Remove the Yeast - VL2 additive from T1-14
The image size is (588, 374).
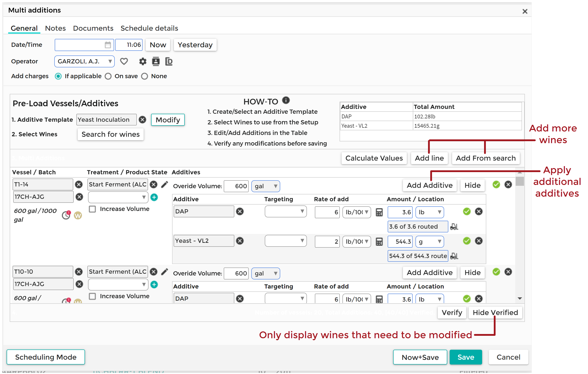click(240, 241)
